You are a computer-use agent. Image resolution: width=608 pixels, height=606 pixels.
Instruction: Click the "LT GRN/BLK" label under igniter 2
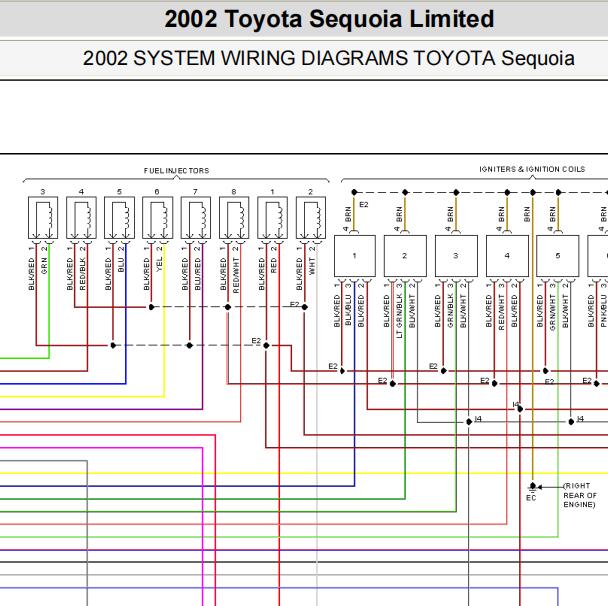399,316
